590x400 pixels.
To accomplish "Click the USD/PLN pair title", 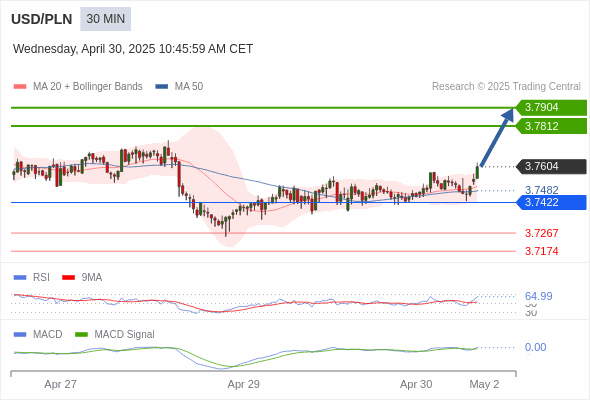I will pyautogui.click(x=42, y=19).
